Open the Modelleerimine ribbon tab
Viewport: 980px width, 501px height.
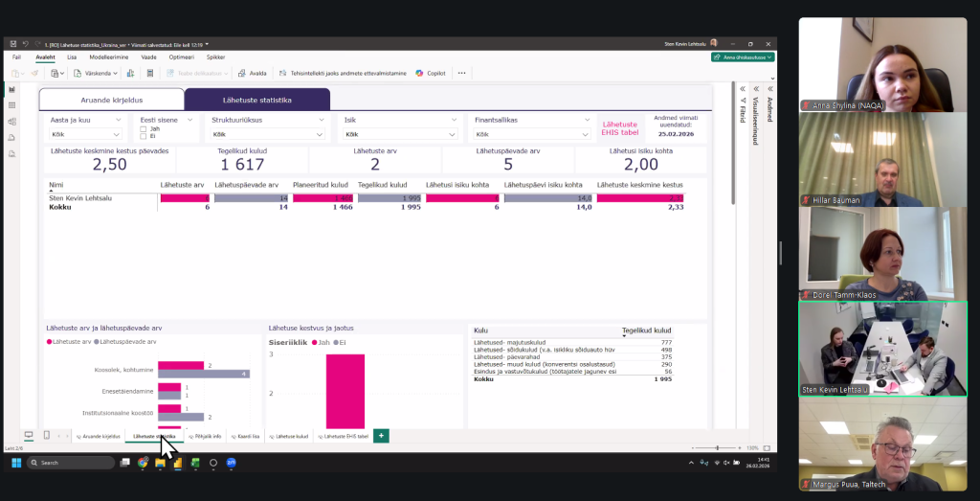pyautogui.click(x=110, y=57)
